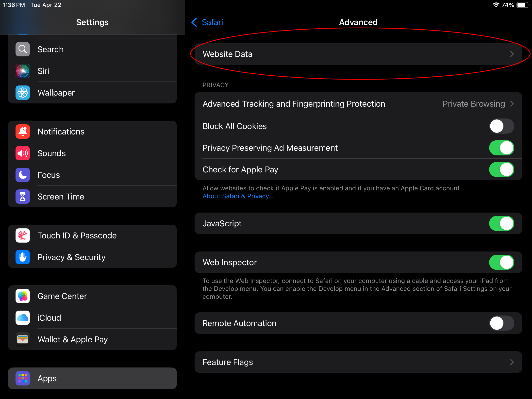This screenshot has height=399, width=532.
Task: Enable the Remote Automation switch
Action: (501, 323)
